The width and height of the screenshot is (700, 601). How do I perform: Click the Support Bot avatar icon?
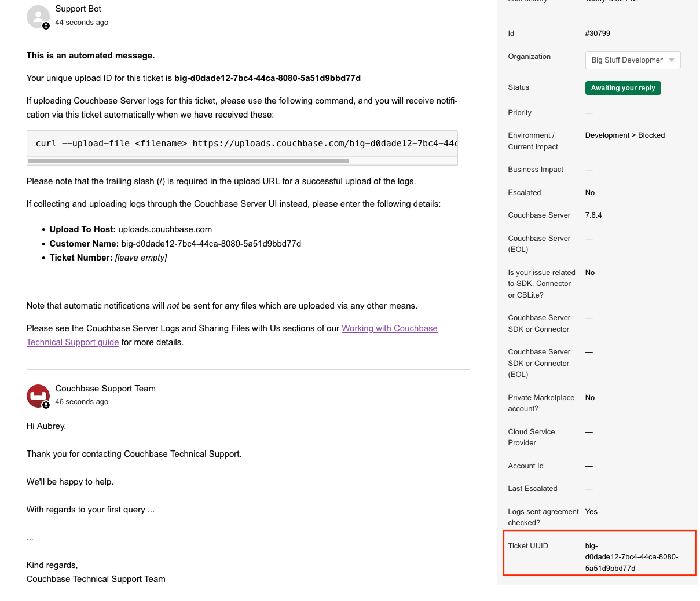click(38, 17)
